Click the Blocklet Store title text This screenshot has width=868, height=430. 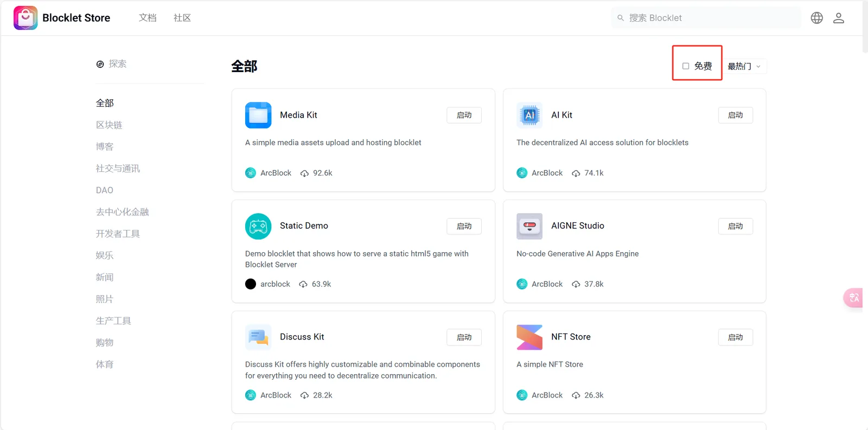click(76, 18)
